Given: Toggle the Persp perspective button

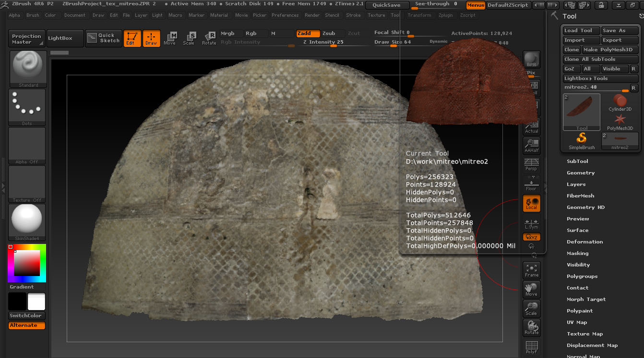Looking at the screenshot, I should point(531,164).
